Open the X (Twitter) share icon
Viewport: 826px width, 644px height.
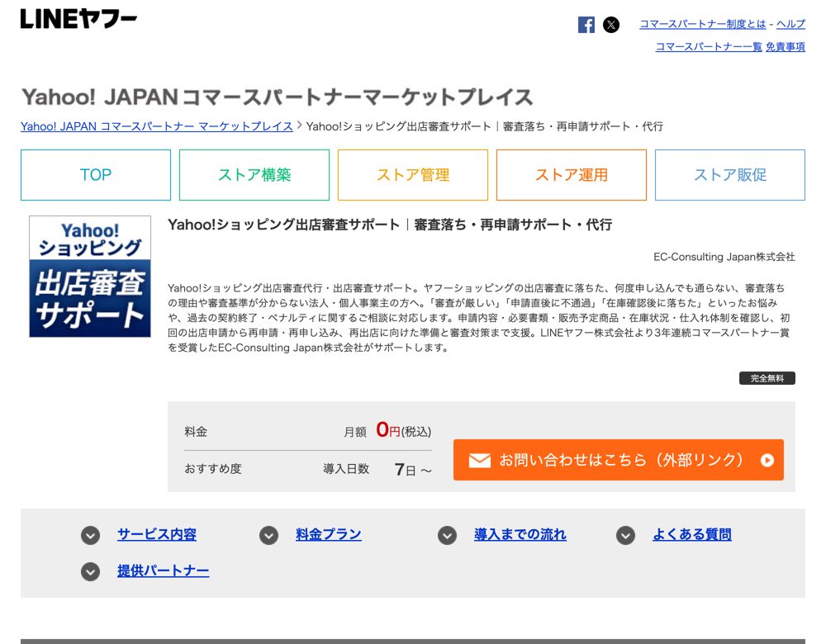[x=611, y=25]
